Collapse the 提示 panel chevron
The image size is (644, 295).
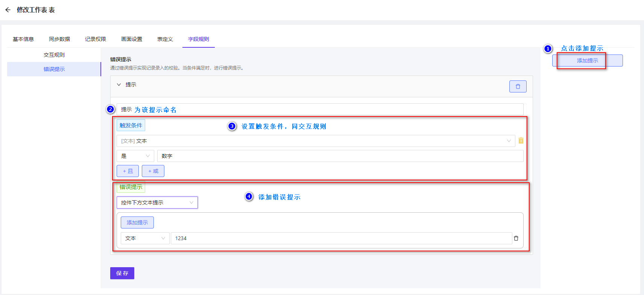(x=119, y=85)
